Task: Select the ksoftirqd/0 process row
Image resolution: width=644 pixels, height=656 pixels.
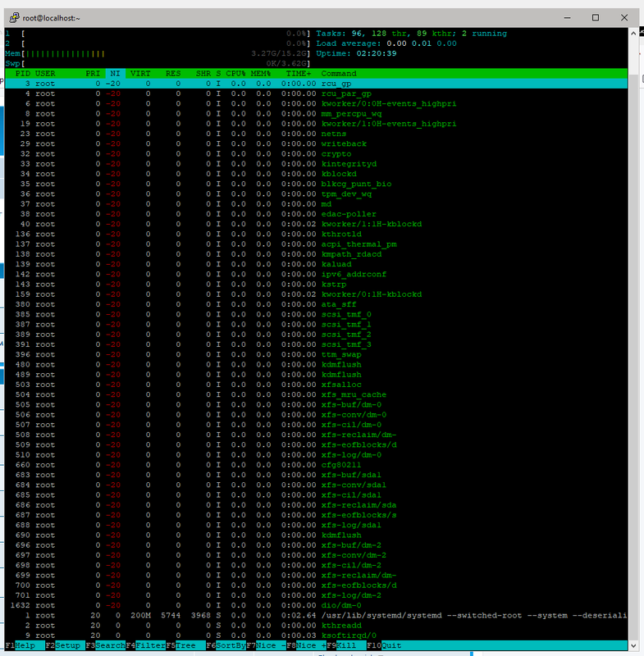Action: coord(316,636)
